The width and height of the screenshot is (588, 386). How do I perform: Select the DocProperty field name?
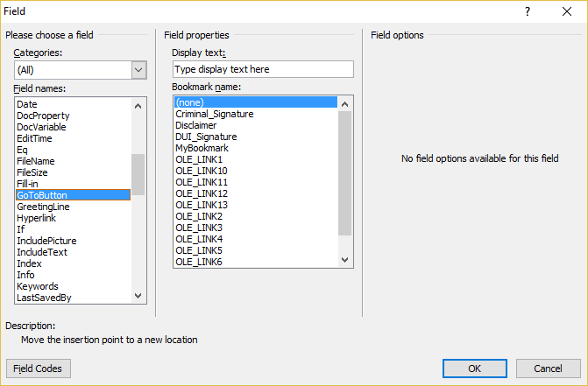(x=43, y=116)
